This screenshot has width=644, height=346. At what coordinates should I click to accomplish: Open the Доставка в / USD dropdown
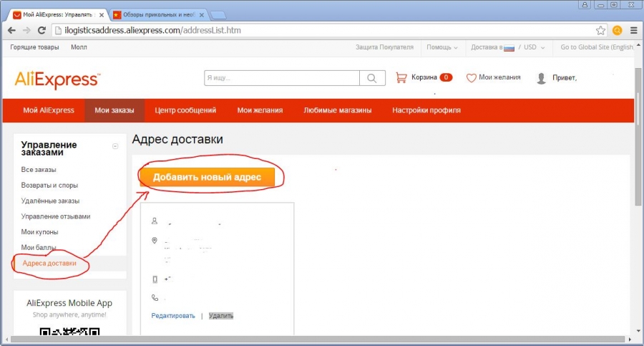click(x=507, y=47)
